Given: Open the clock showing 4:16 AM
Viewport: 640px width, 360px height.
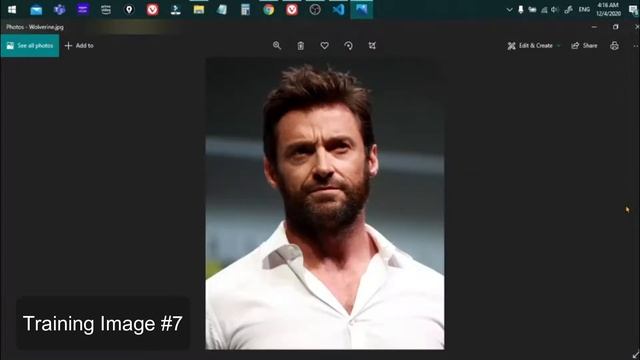Looking at the screenshot, I should pos(608,9).
